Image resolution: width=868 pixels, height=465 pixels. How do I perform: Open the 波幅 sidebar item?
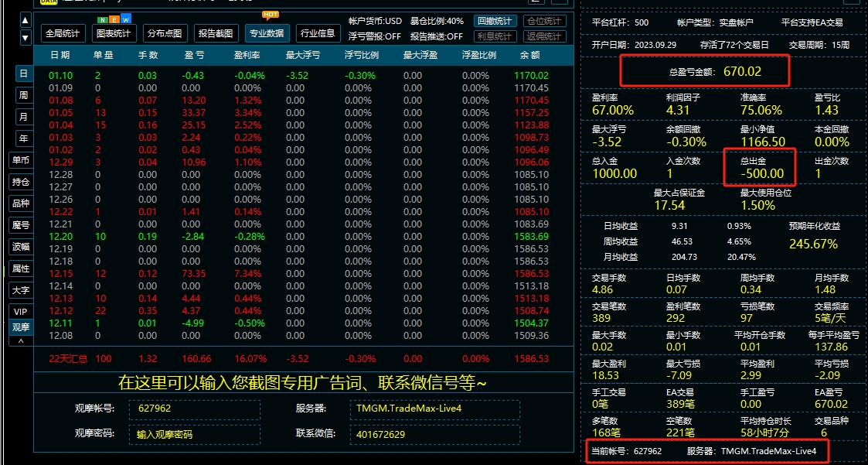pos(21,247)
